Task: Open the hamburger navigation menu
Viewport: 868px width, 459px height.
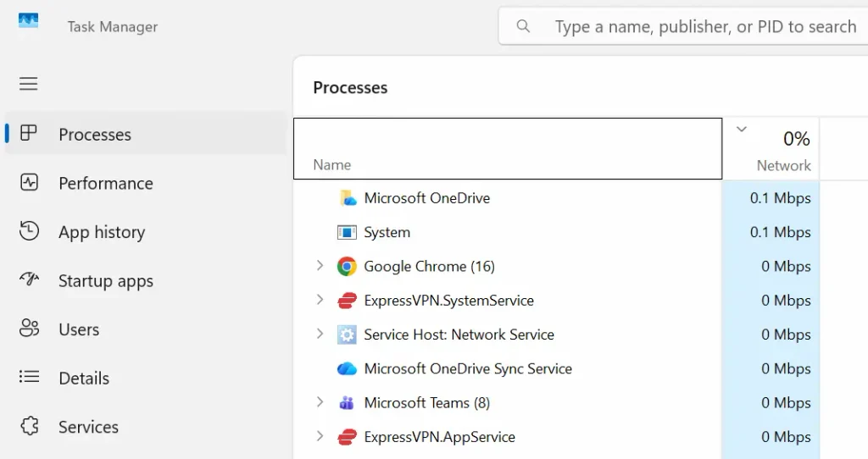Action: pos(28,84)
